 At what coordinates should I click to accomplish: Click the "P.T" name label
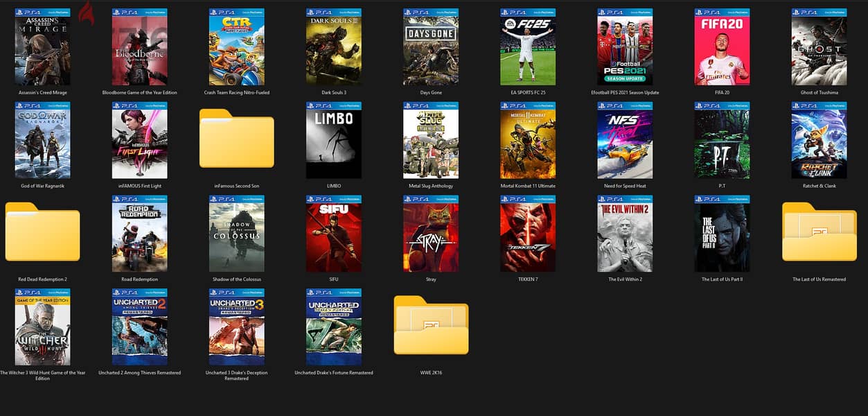click(x=722, y=186)
